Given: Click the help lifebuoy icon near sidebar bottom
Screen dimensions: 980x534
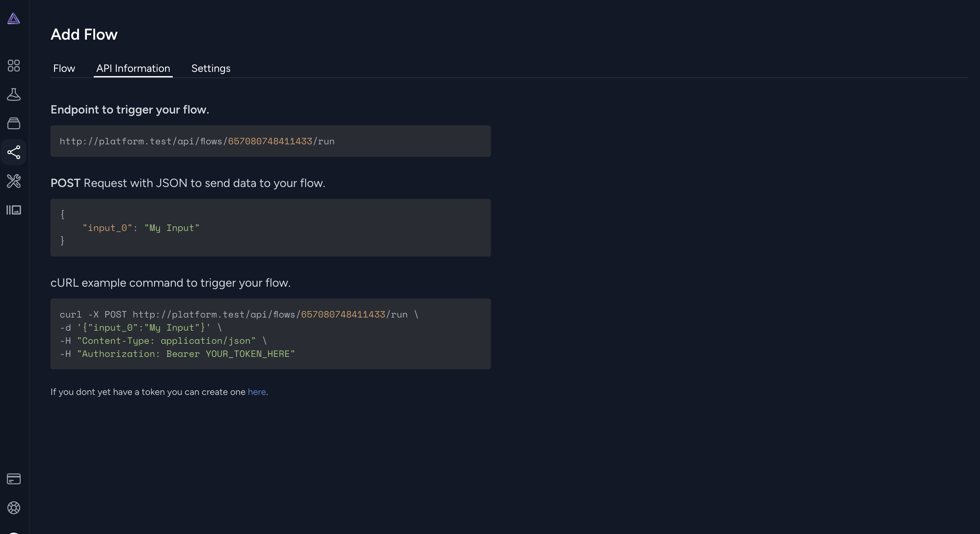Looking at the screenshot, I should [14, 508].
